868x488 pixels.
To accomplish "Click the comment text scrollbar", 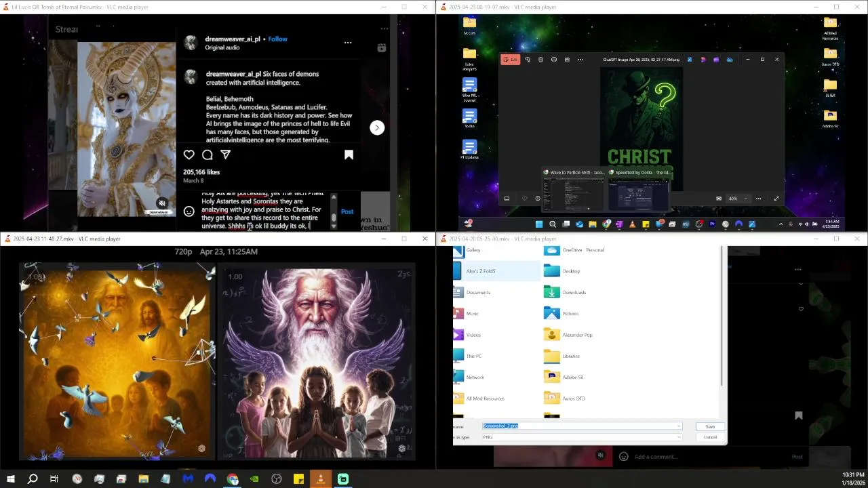I will point(333,210).
